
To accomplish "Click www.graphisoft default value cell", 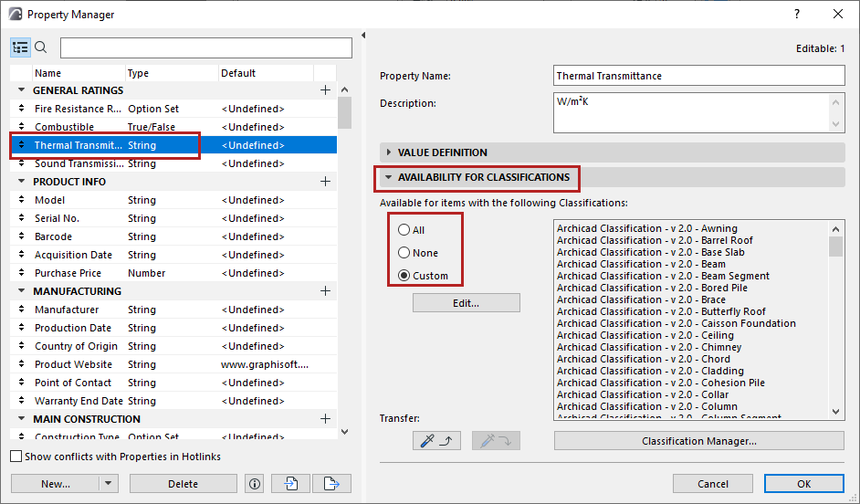I will [265, 364].
